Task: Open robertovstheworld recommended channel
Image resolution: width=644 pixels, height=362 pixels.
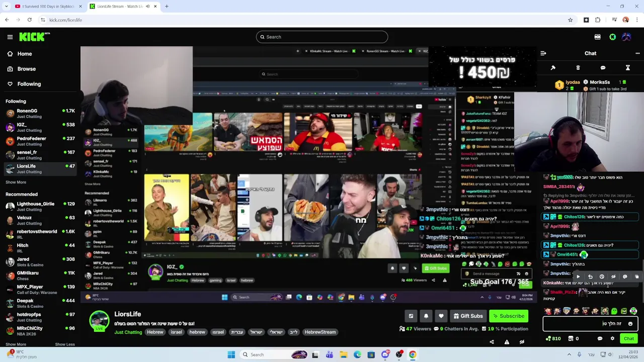Action: (40, 234)
